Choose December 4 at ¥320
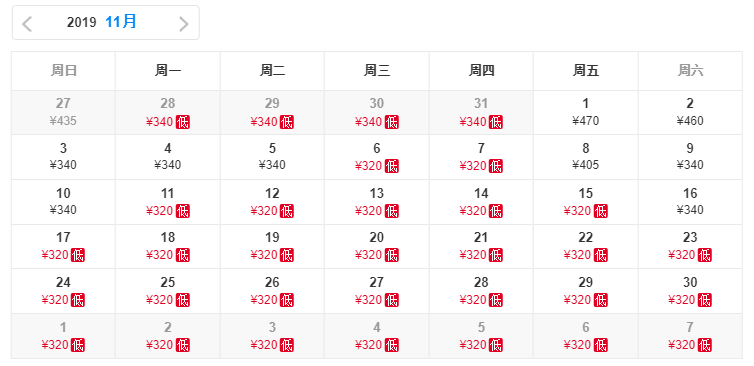The height and width of the screenshot is (366, 754). [377, 336]
